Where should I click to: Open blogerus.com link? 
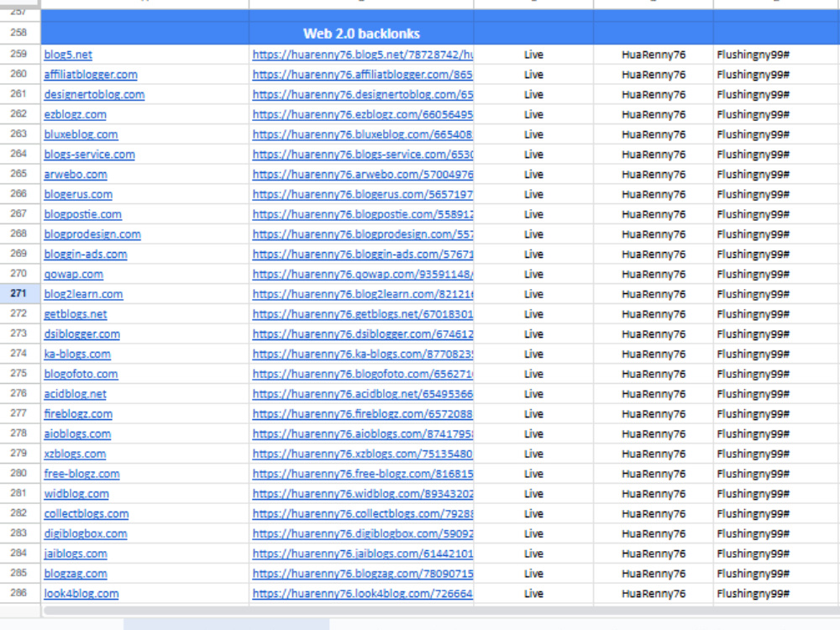(x=78, y=194)
